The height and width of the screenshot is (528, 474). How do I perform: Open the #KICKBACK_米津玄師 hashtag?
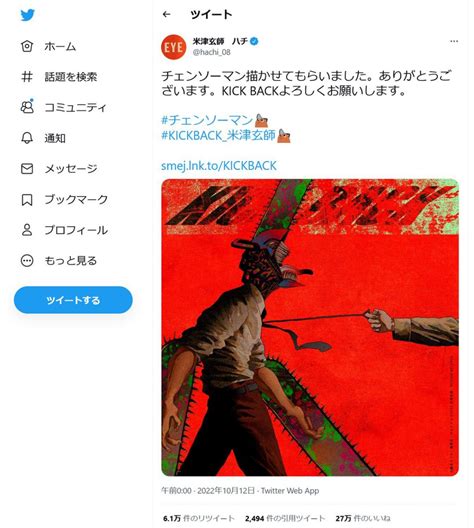pos(218,135)
